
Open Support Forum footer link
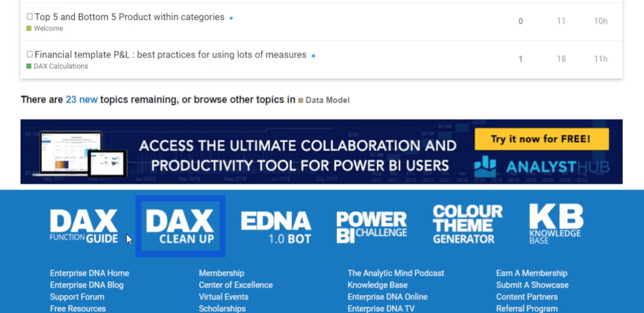pos(77,297)
